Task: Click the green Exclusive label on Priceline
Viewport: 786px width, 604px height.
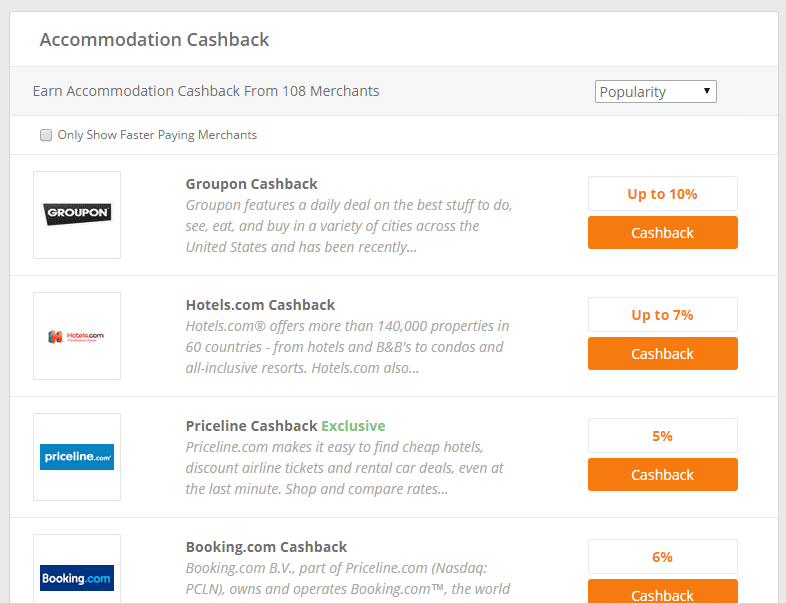Action: point(353,426)
